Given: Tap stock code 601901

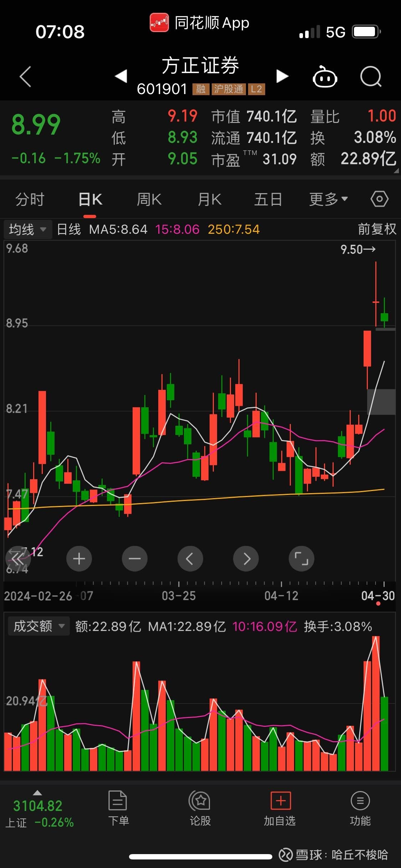Looking at the screenshot, I should click(162, 89).
